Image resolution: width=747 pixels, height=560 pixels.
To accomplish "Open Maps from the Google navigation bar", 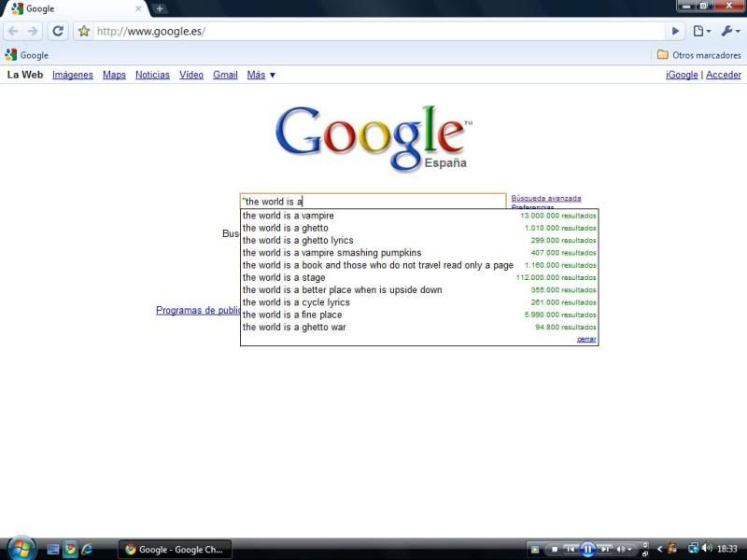I will [114, 75].
